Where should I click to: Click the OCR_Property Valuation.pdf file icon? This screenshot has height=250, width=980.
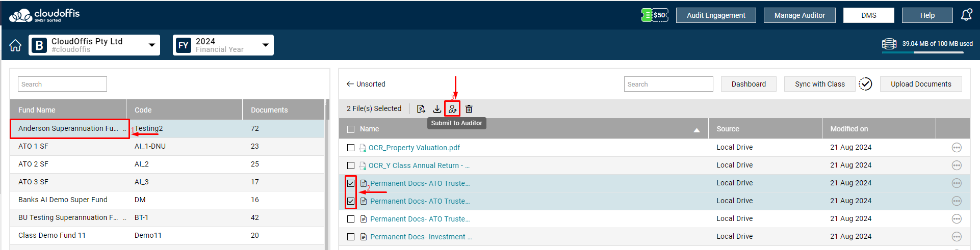[363, 148]
